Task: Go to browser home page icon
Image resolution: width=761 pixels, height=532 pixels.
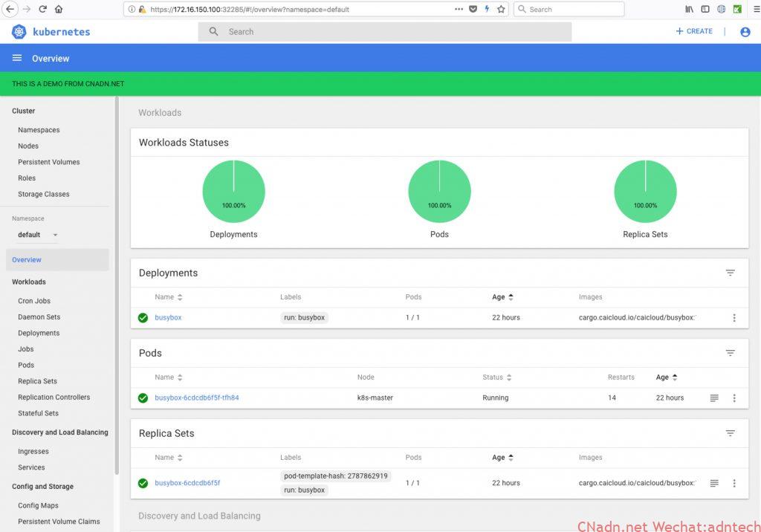Action: 59,9
